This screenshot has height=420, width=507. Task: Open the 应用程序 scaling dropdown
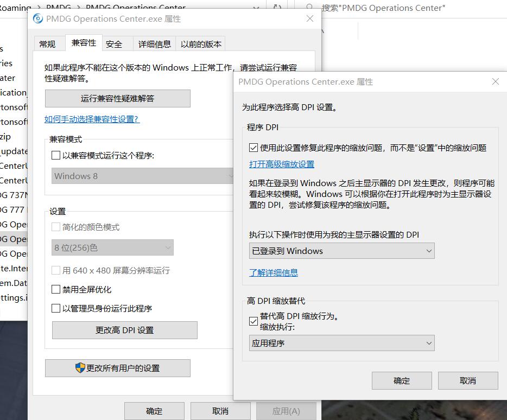[x=342, y=343]
